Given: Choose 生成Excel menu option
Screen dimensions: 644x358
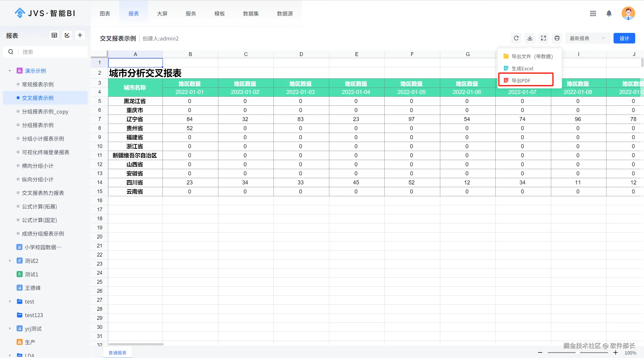Looking at the screenshot, I should 522,68.
